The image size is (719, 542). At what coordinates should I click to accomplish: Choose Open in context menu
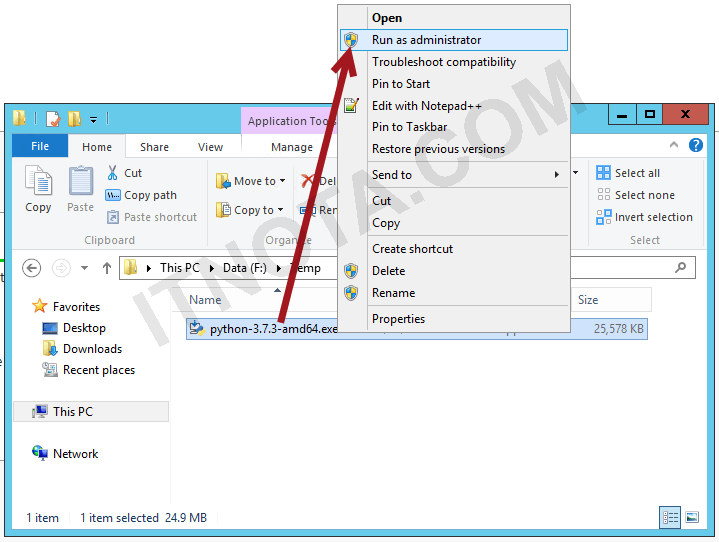[454, 18]
